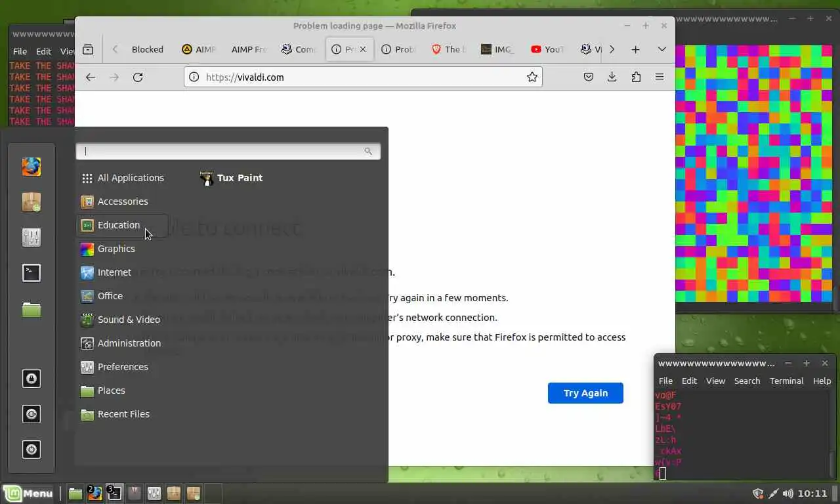Switch to the Blocked tab
This screenshot has height=504, width=840.
pyautogui.click(x=148, y=49)
